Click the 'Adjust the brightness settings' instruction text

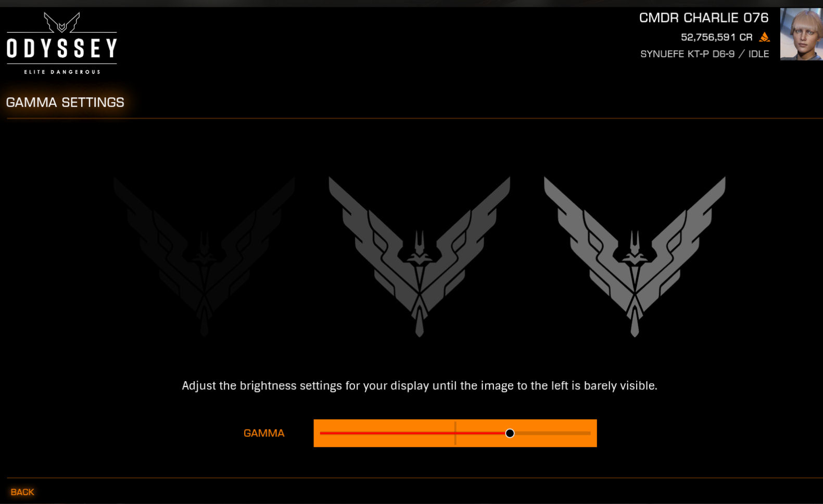tap(420, 386)
